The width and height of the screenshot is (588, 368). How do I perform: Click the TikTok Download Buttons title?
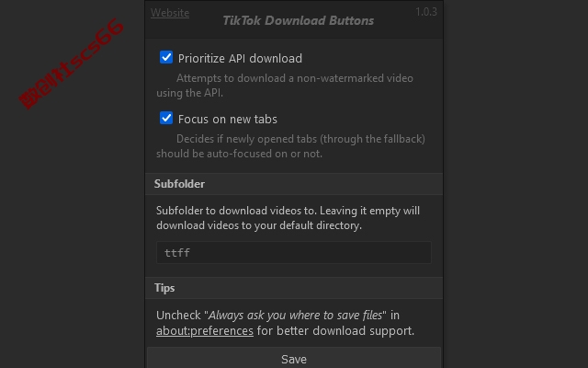(x=298, y=20)
